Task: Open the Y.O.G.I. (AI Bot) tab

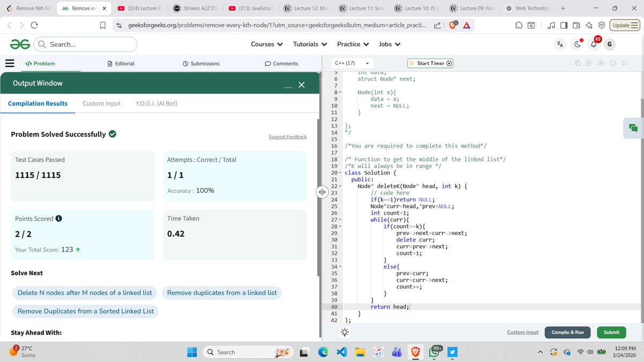Action: (157, 104)
